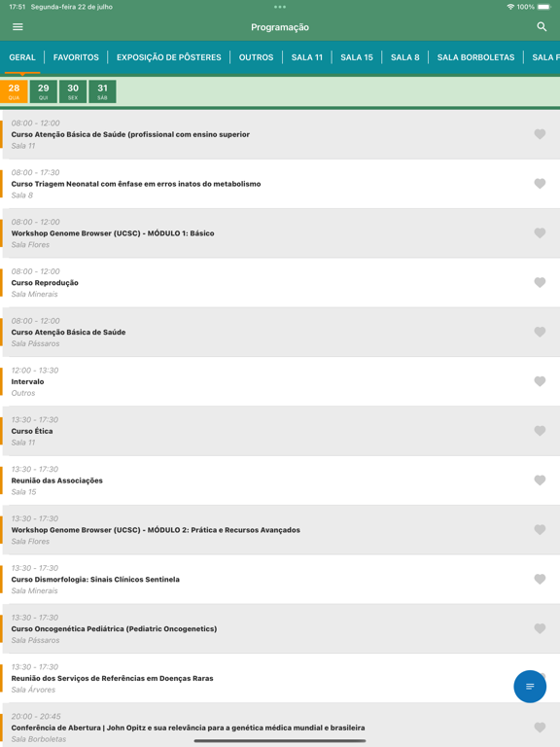Tap the Wi-Fi status icon
This screenshot has height=747, width=560.
click(x=510, y=7)
